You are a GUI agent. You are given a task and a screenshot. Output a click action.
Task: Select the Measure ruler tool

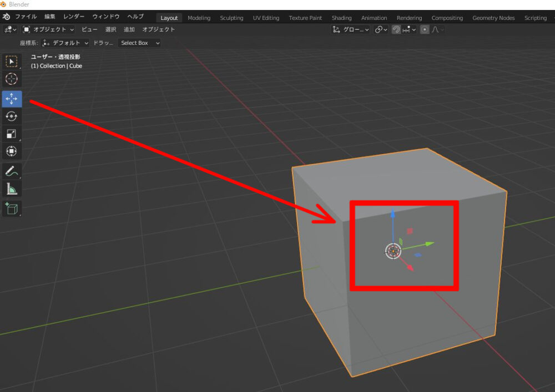[12, 189]
